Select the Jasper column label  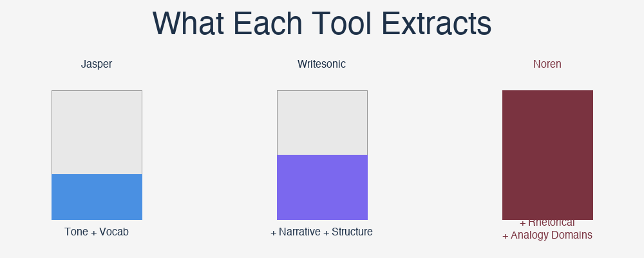97,64
